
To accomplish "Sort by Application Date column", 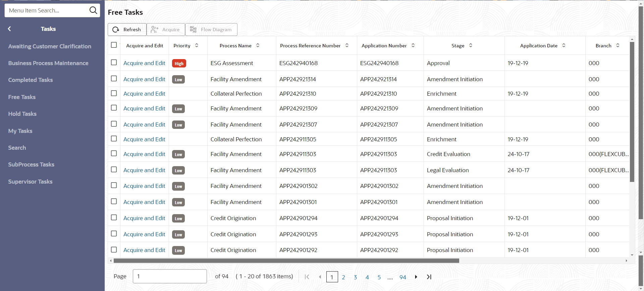I will coord(564,45).
